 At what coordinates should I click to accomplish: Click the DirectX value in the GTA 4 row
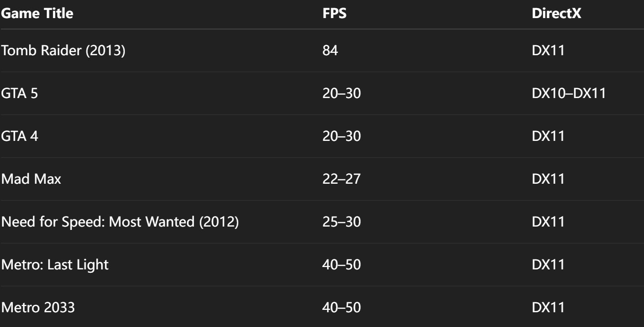[548, 136]
